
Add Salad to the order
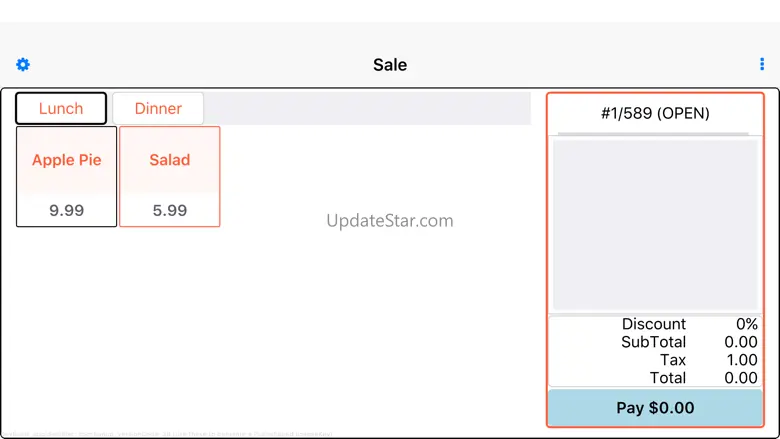170,160
